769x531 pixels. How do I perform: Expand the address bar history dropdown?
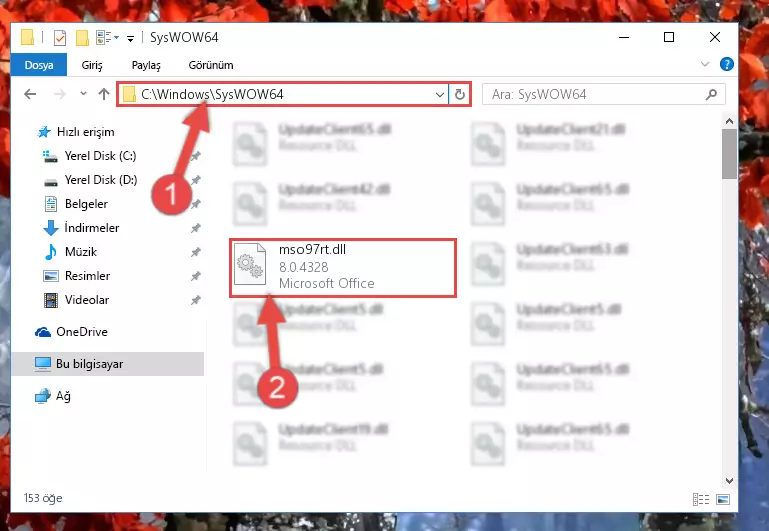439,94
